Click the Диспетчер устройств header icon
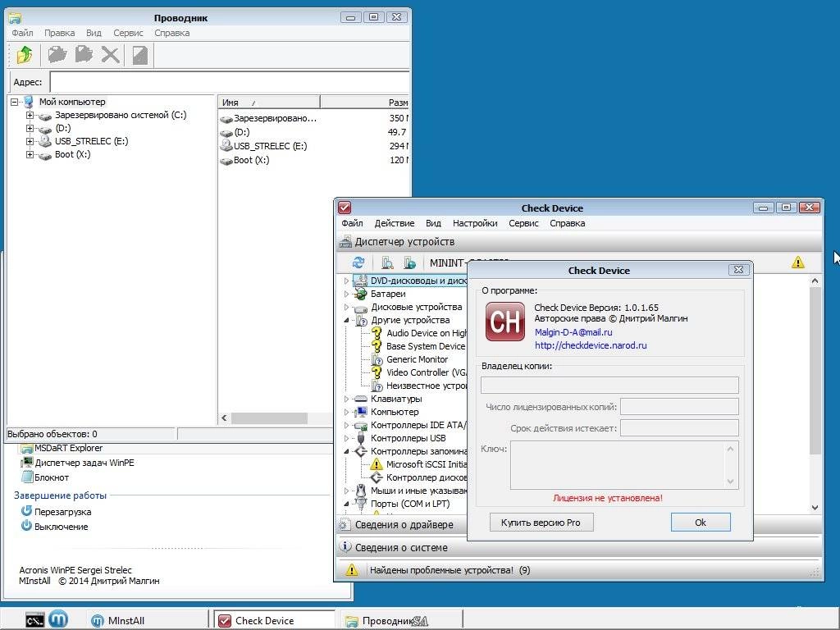 [x=345, y=242]
